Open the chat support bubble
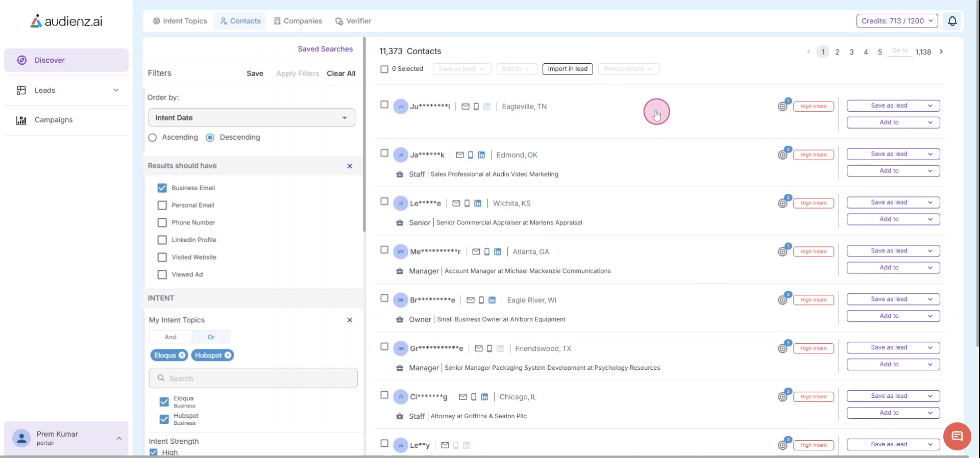This screenshot has width=980, height=458. (957, 436)
